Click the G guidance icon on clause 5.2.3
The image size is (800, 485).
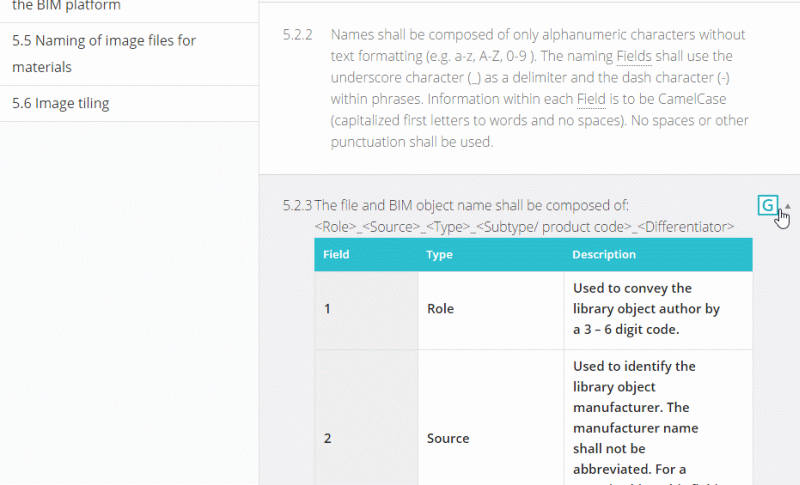(x=767, y=205)
